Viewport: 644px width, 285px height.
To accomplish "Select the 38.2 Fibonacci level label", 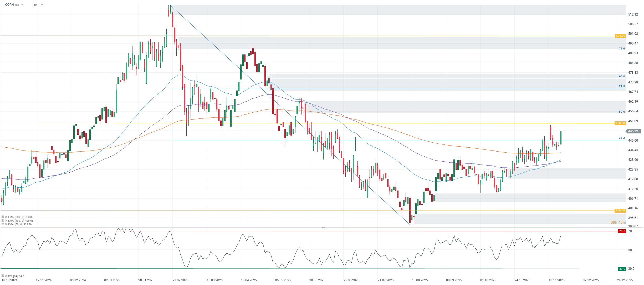I will point(622,138).
